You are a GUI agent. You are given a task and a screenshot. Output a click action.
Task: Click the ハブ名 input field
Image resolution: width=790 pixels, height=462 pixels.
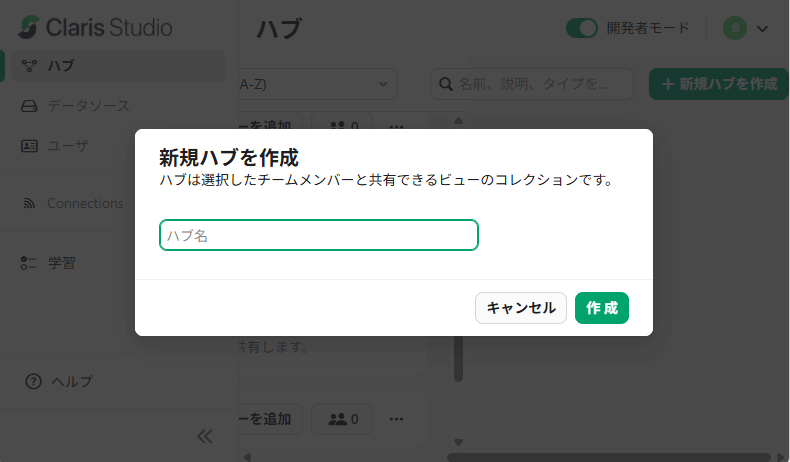click(x=318, y=235)
